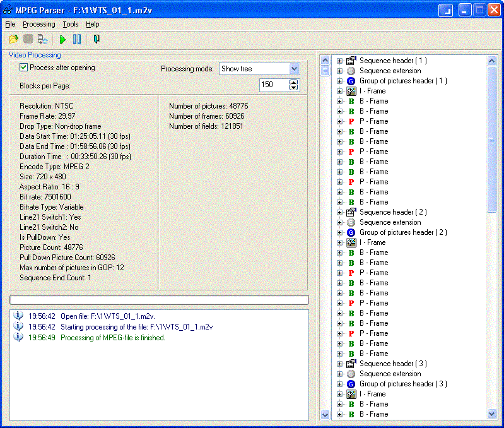
Task: Open the Processing mode dropdown
Action: click(294, 69)
